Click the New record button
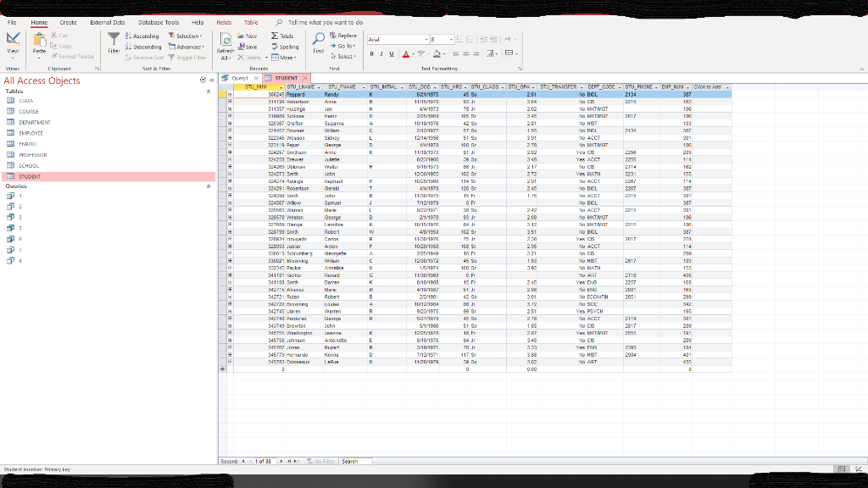868x488 pixels. click(246, 36)
